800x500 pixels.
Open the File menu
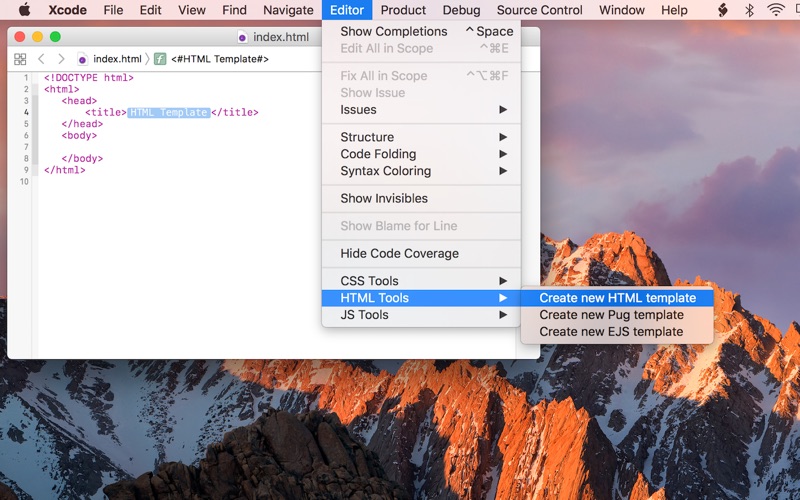[113, 10]
